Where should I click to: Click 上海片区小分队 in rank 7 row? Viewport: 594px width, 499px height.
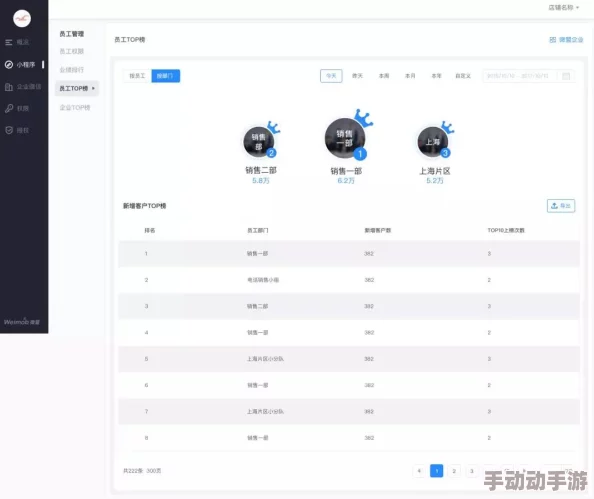click(x=265, y=411)
